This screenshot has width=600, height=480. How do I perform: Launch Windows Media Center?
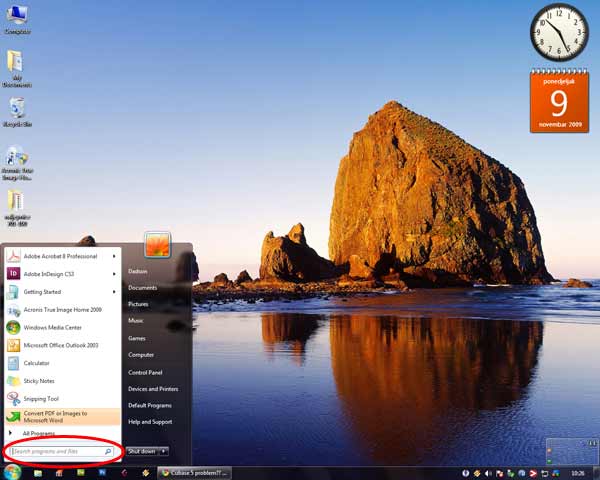(52, 327)
